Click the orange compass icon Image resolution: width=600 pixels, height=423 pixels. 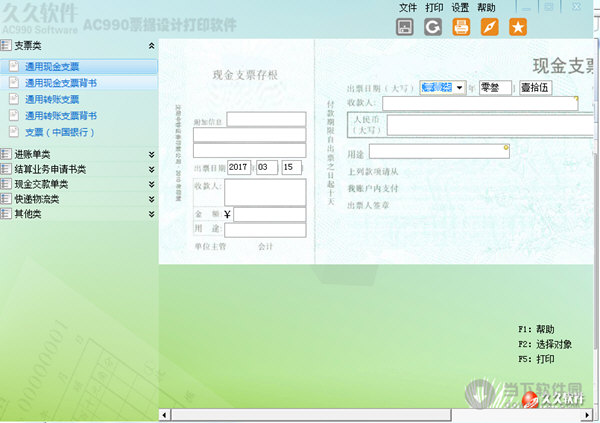(x=489, y=27)
